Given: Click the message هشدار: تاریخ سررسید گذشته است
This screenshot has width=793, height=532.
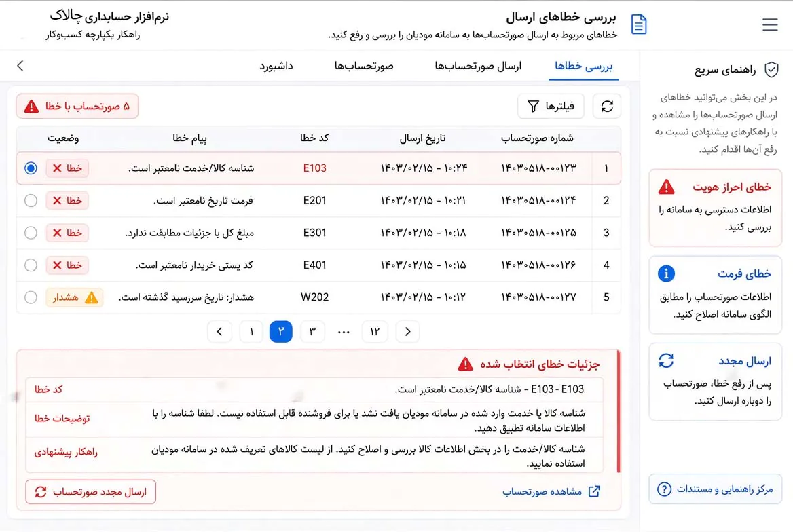Looking at the screenshot, I should [186, 297].
